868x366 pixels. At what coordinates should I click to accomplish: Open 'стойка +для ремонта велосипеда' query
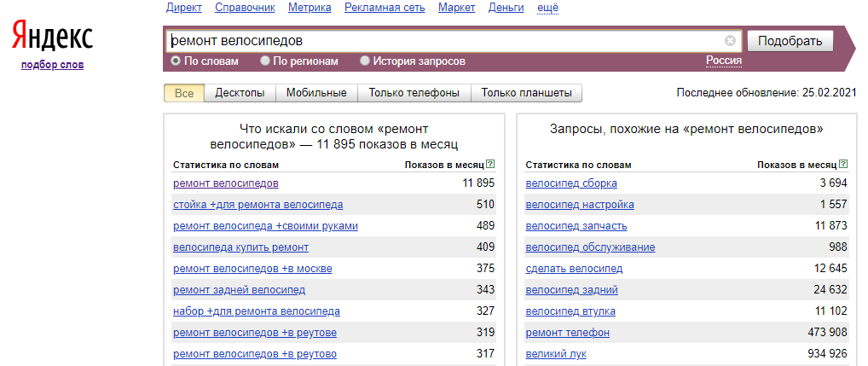point(258,205)
